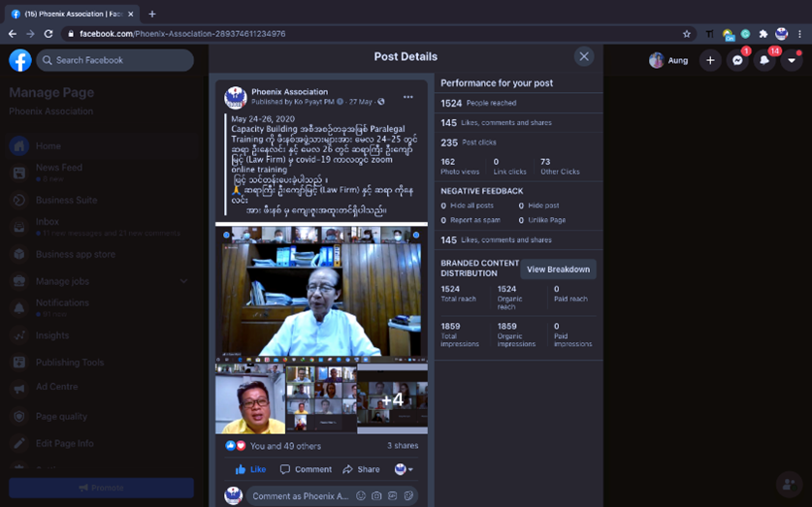This screenshot has height=507, width=812.
Task: Open the new group chat floating icon
Action: point(789,485)
